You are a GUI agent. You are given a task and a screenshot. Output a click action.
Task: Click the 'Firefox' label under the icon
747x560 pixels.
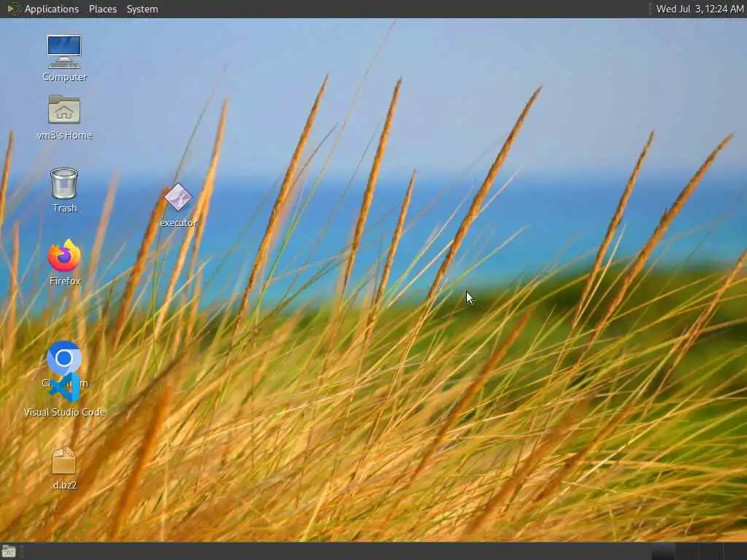tap(65, 281)
